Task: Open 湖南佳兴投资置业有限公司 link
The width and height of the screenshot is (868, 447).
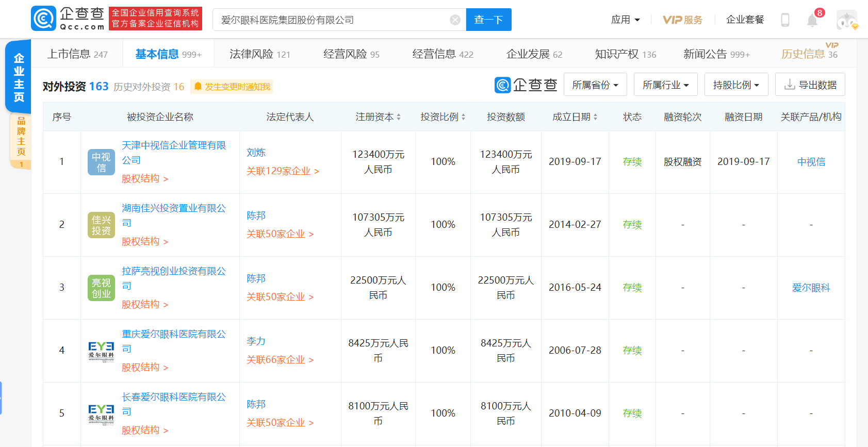Action: point(174,216)
